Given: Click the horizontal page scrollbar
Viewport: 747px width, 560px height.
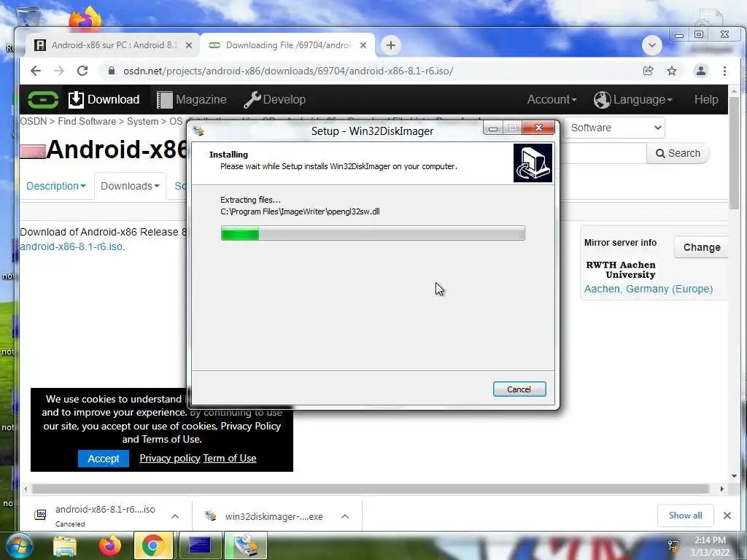Looking at the screenshot, I should pos(370,489).
